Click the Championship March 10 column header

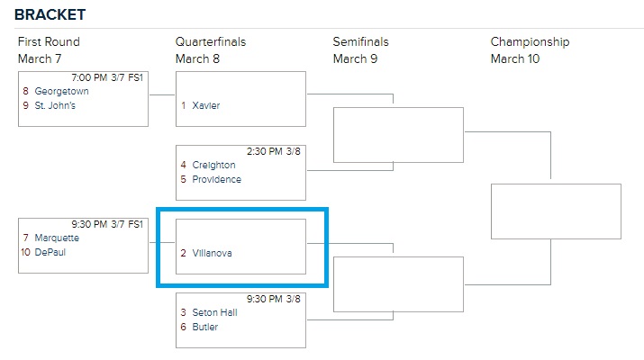tap(530, 50)
